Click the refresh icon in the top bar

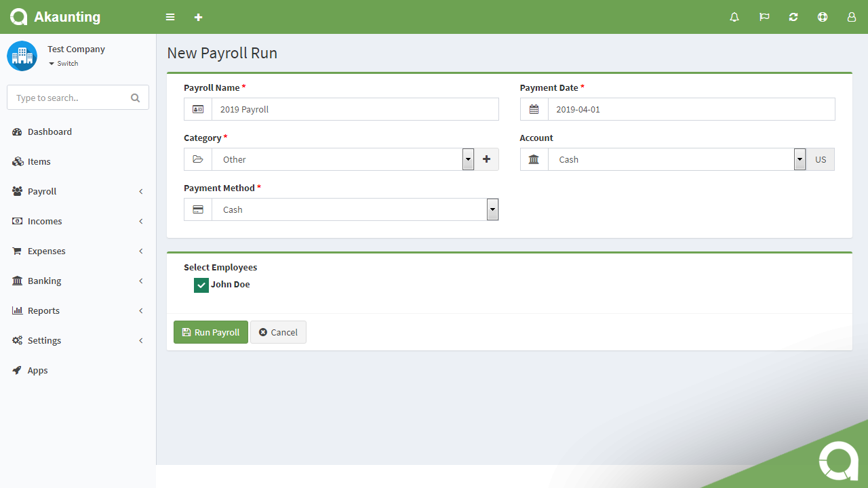793,17
